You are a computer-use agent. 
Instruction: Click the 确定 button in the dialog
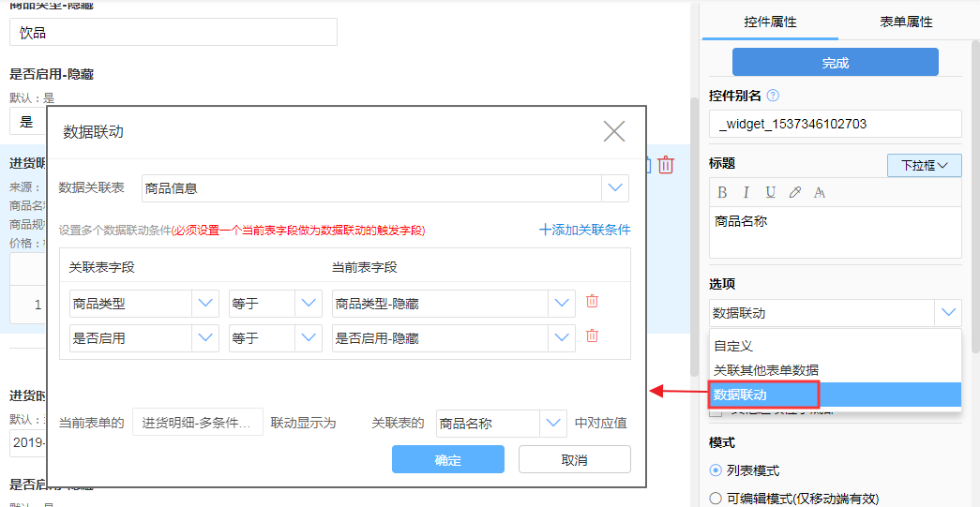click(x=447, y=460)
